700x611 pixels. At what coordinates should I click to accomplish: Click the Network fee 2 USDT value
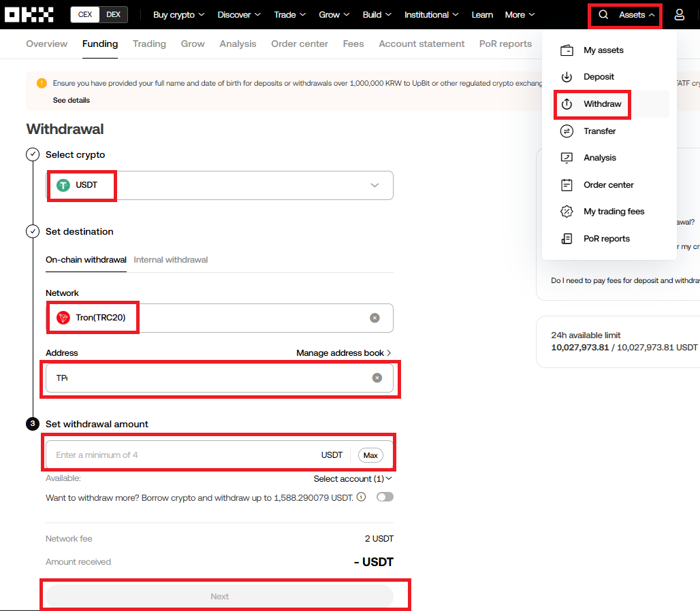click(379, 539)
